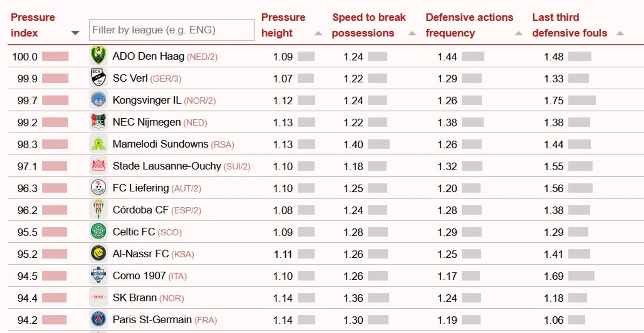Sort by Speed to break possessions arrow

point(412,33)
